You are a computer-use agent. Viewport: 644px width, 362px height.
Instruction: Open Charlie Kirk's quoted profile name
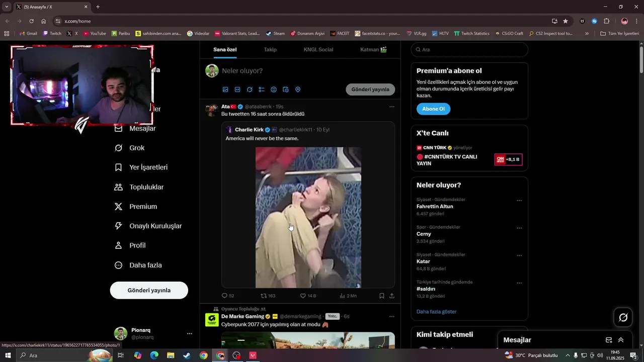[x=249, y=130]
